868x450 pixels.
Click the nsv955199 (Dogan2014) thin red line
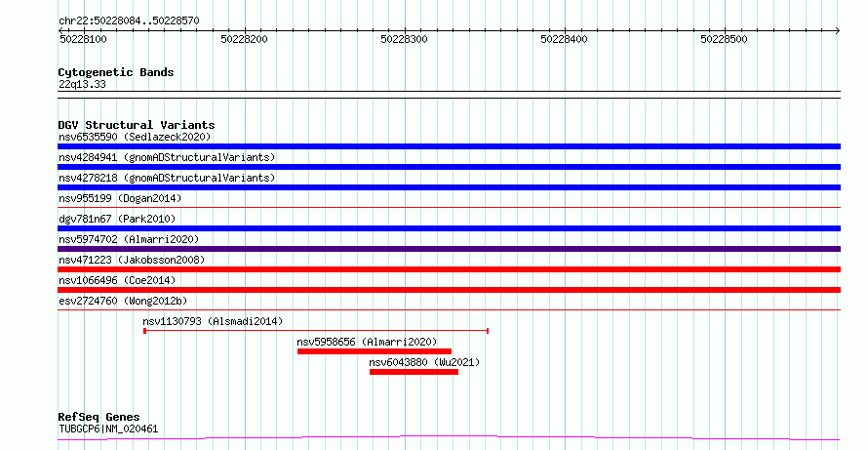449,208
